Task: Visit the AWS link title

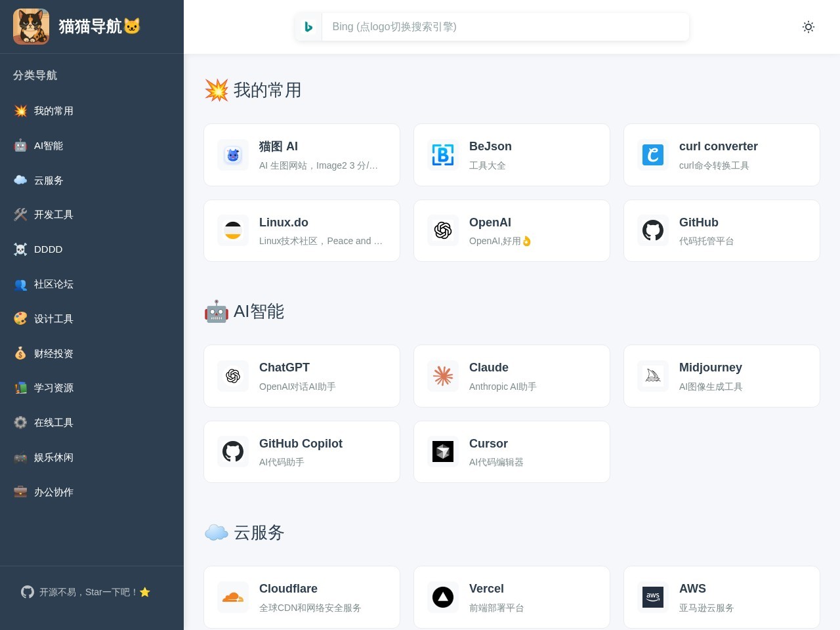Action: point(692,589)
